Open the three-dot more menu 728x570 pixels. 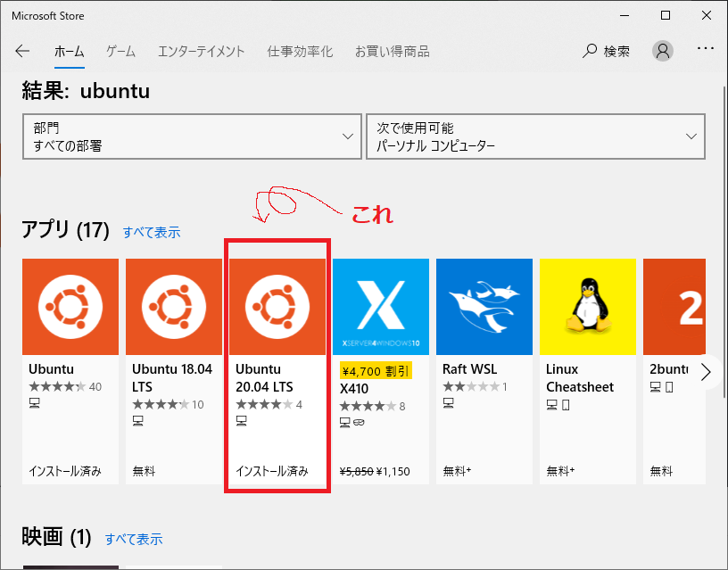click(x=705, y=48)
